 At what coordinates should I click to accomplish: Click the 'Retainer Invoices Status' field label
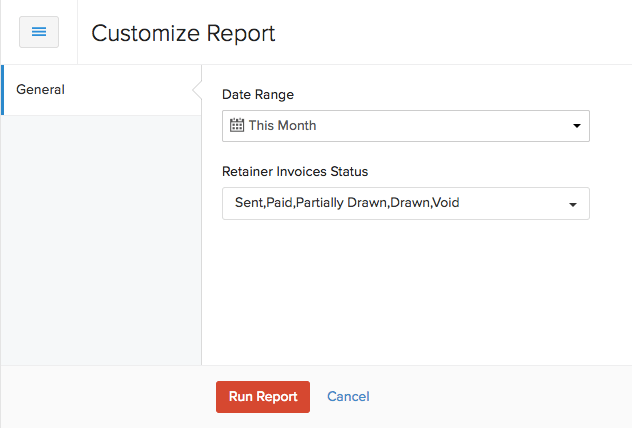coord(295,172)
